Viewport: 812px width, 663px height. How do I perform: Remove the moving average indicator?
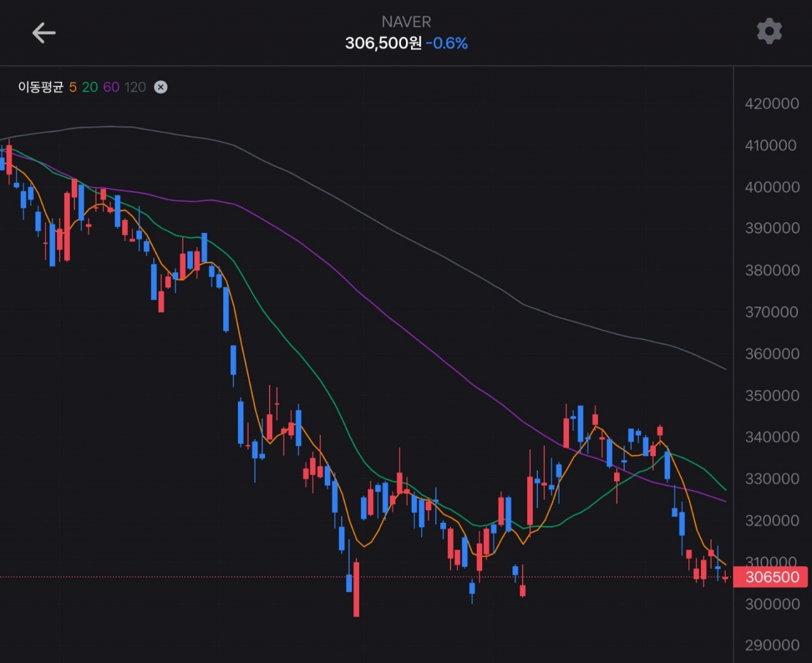161,87
